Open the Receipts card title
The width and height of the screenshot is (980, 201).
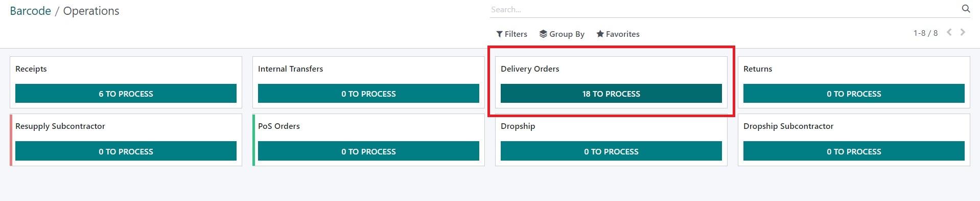pos(31,69)
